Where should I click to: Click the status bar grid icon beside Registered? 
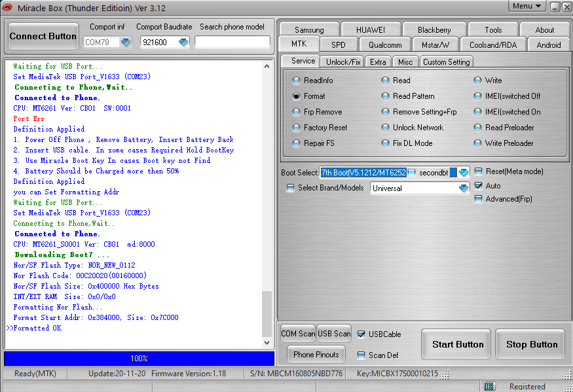(x=489, y=386)
